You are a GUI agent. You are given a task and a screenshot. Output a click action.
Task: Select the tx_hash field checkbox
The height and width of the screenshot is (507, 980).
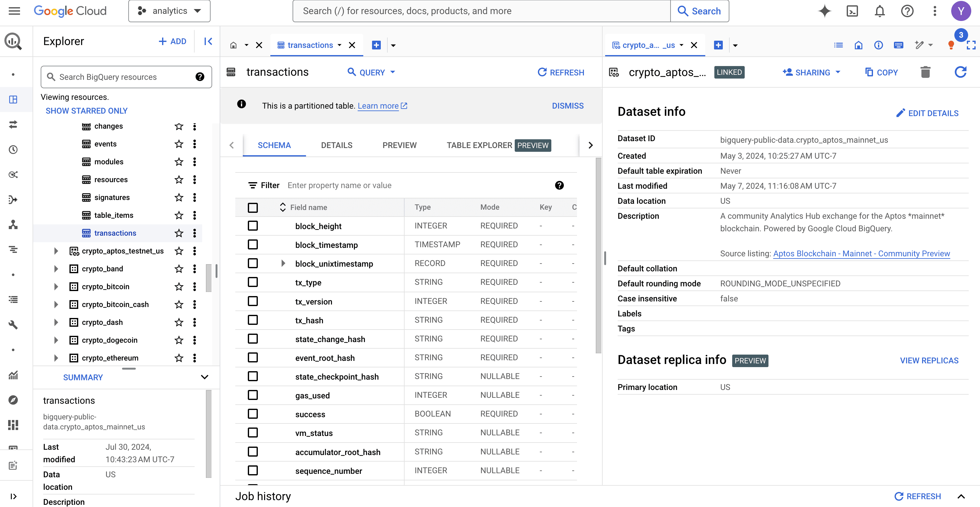click(253, 320)
